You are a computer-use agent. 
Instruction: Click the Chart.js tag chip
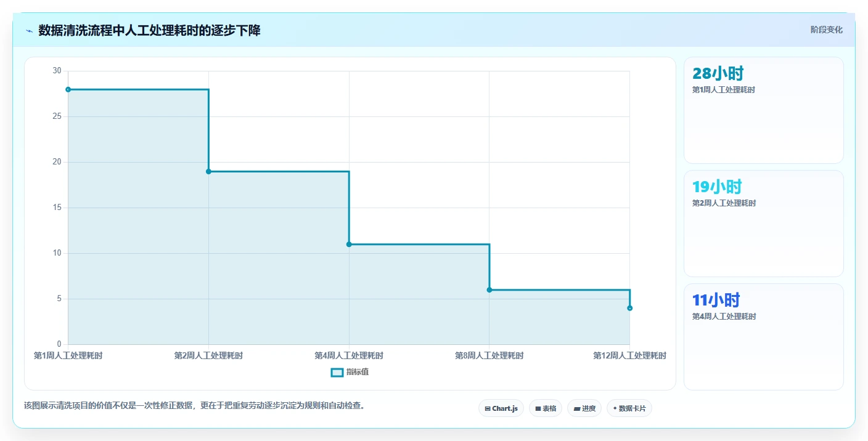[501, 408]
